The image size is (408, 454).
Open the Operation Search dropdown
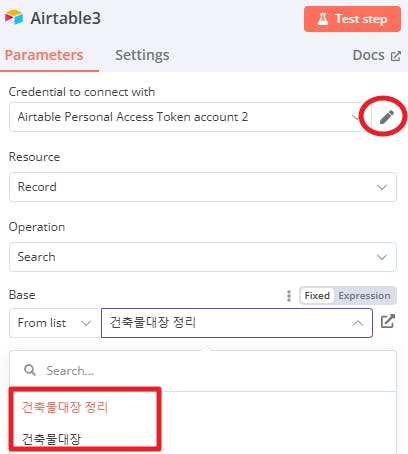point(203,257)
